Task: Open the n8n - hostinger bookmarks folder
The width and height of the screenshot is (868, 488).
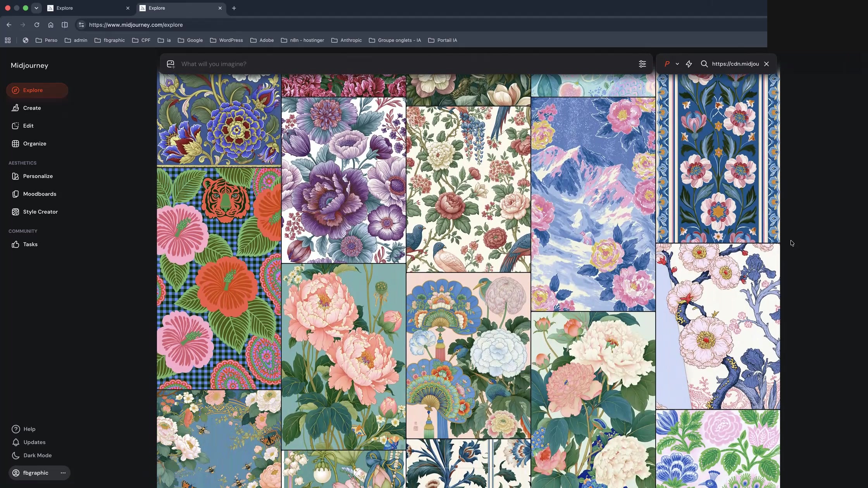Action: point(302,40)
